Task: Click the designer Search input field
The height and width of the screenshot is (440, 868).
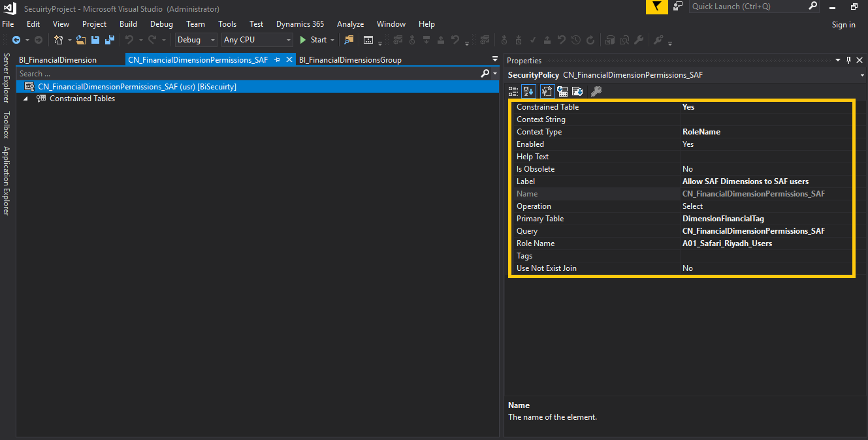Action: coord(248,74)
